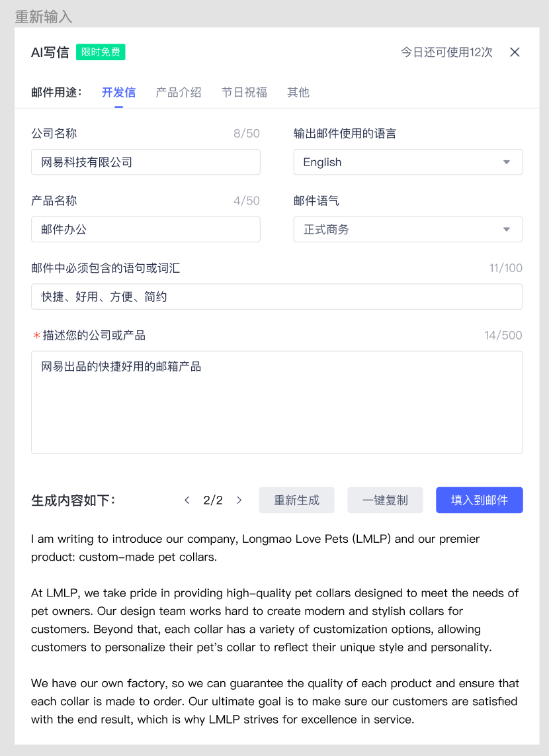Expand the 邮件语气 tone dropdown

coord(507,230)
